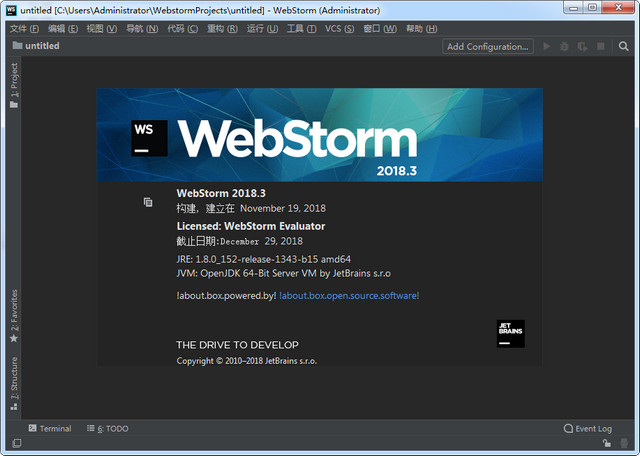Open the 代码 (C) menu
Screen dimensions: 640x456
pyautogui.click(x=182, y=29)
